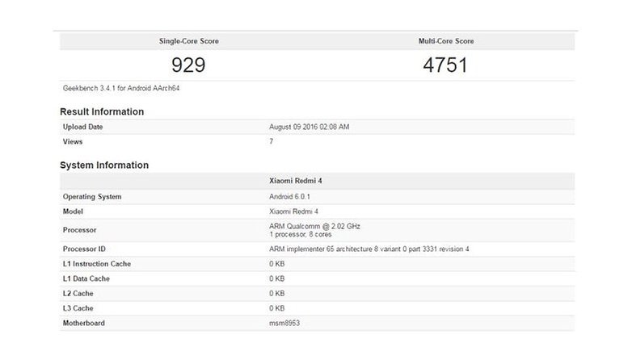Screen dimensions: 632x364
Task: Select the views count 7
Action: 272,142
